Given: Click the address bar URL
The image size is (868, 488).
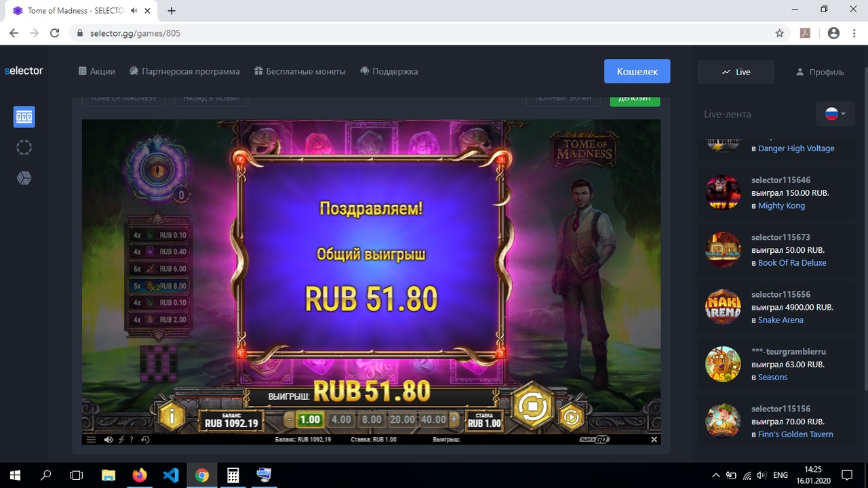Looking at the screenshot, I should [135, 33].
